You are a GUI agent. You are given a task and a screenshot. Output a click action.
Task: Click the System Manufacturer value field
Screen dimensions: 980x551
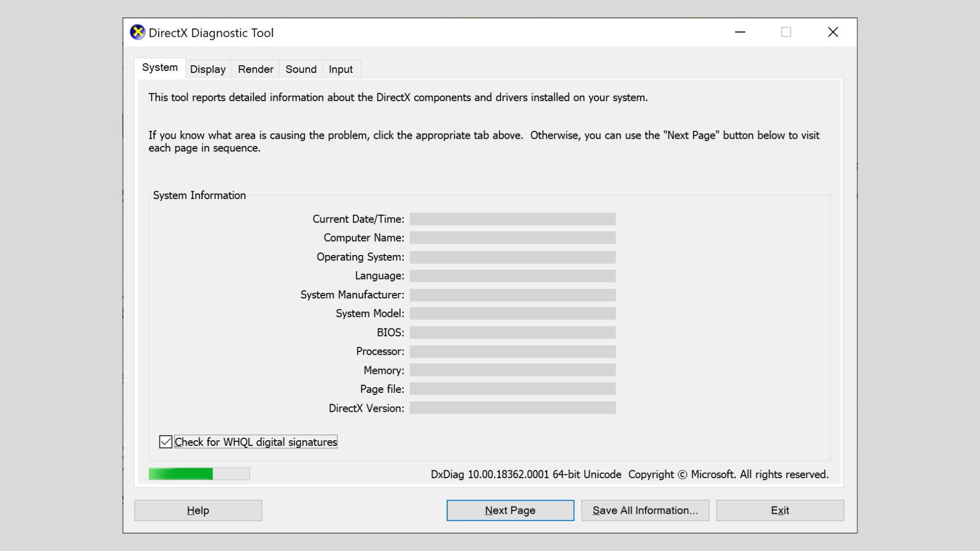coord(512,295)
